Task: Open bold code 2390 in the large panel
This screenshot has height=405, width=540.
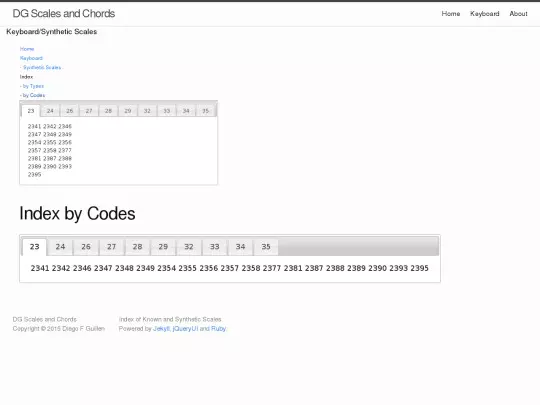Action: click(x=377, y=268)
